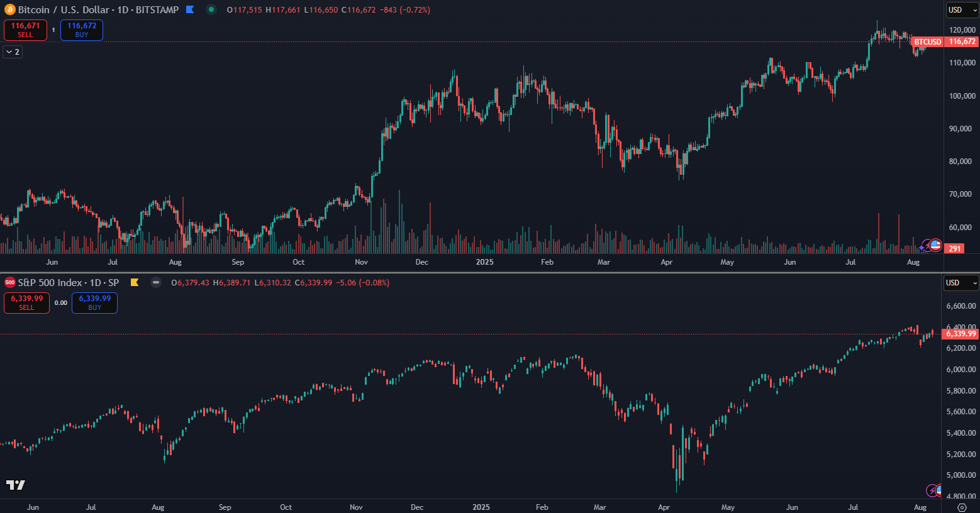Click the BTCUSD price label on the price axis
Screen dimensions: 980x513
928,42
